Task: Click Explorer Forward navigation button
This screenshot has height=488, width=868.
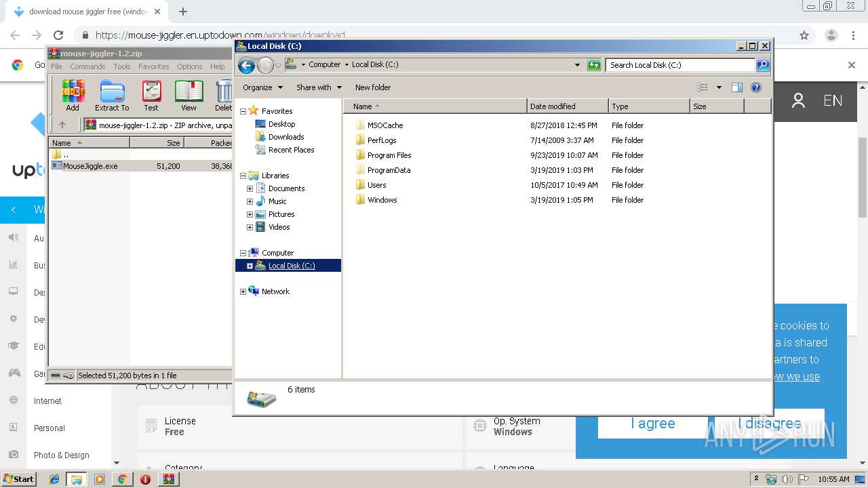Action: pos(265,65)
